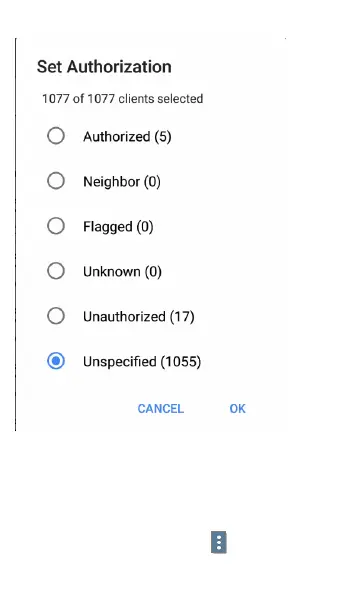Viewport: 360px width, 612px height.
Task: Dismiss the dialog with CANCEL
Action: 160,409
